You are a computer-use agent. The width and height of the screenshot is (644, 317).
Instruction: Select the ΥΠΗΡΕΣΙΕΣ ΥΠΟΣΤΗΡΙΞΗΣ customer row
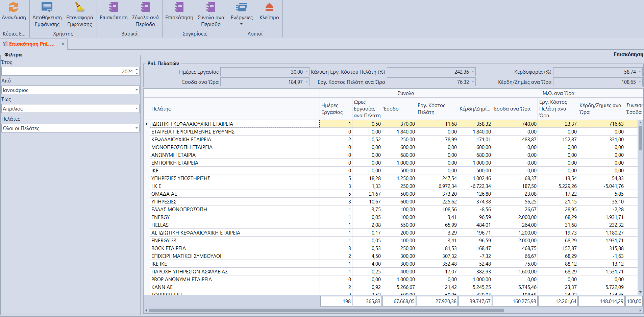pyautogui.click(x=181, y=178)
